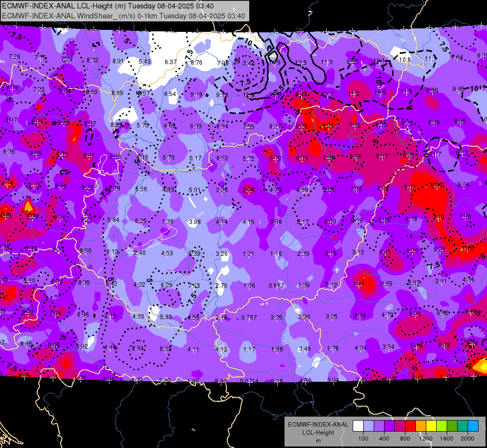The height and width of the screenshot is (448, 487).
Task: Click the legend label 1200
Action: pos(426,439)
